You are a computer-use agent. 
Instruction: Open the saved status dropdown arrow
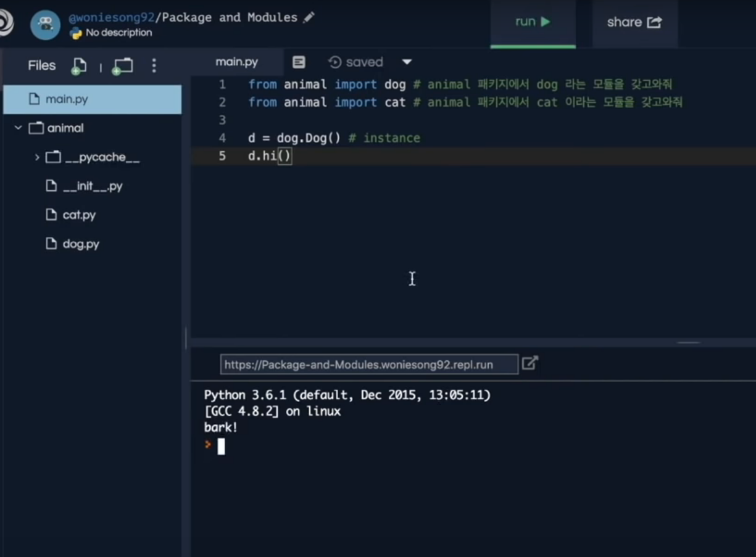tap(406, 62)
